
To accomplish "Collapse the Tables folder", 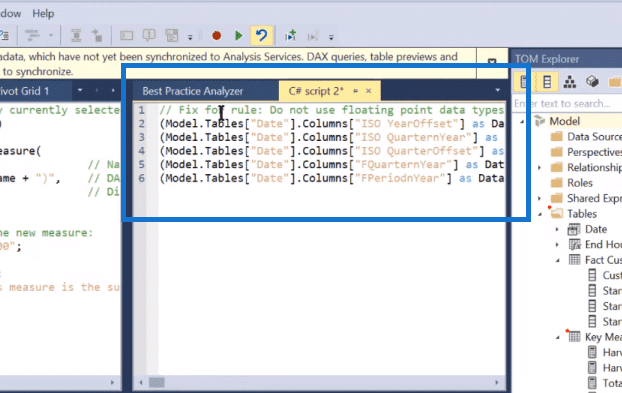I will tap(539, 214).
